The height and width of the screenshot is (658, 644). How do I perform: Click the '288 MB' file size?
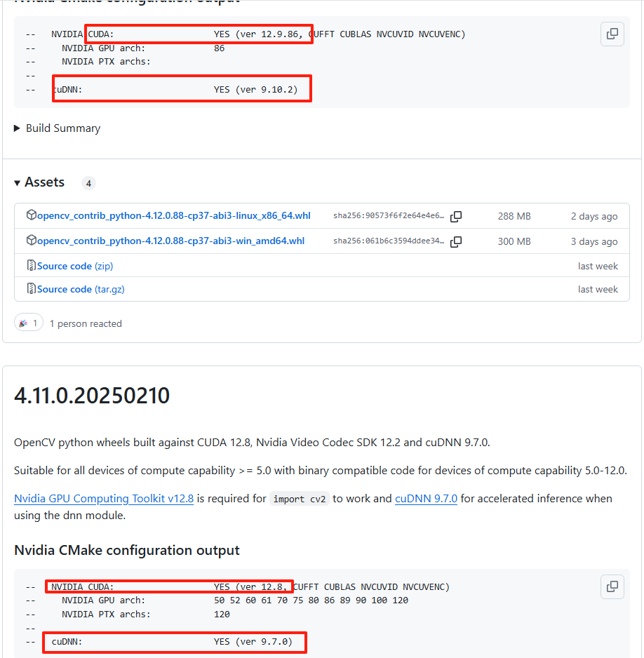tap(514, 216)
